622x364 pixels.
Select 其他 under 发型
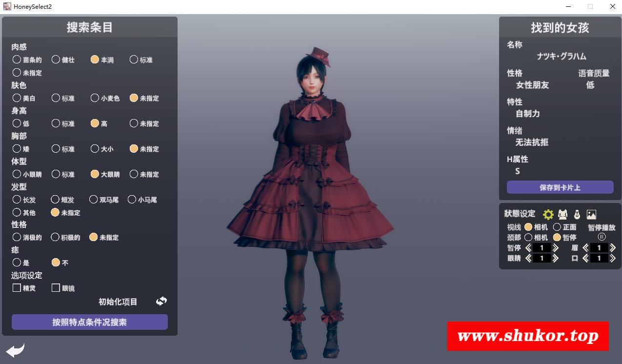[17, 212]
